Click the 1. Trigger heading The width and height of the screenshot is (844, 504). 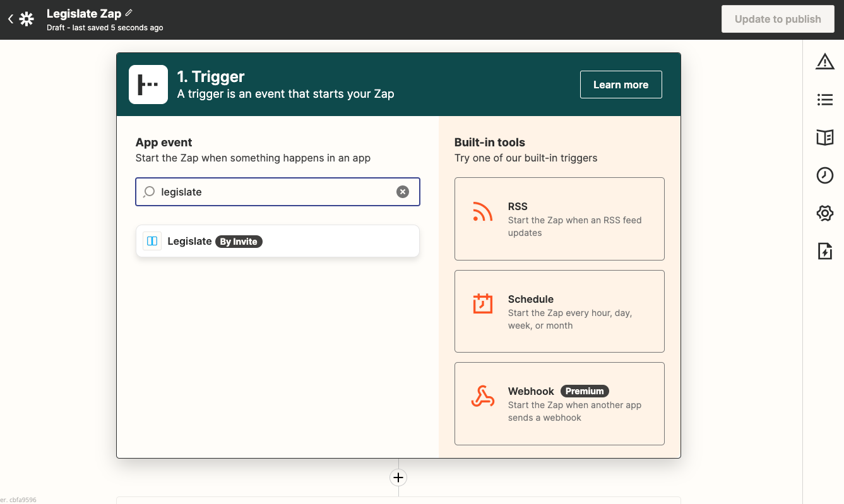210,76
